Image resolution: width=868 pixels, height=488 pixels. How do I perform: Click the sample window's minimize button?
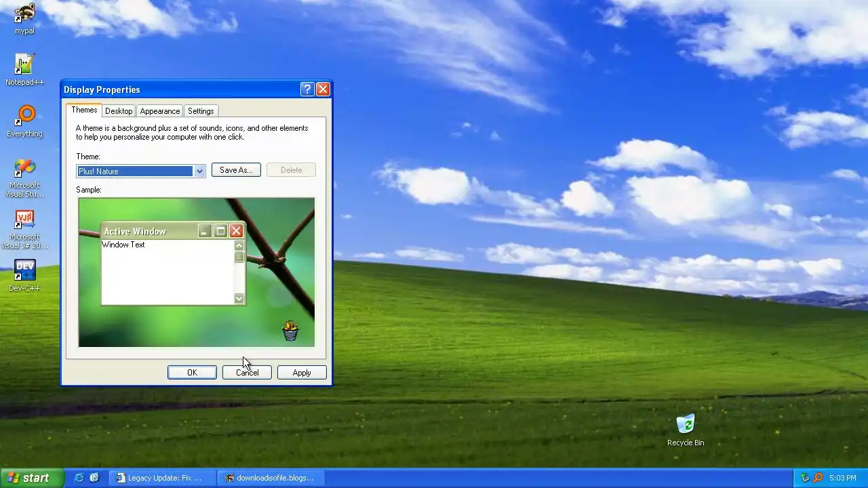(204, 231)
